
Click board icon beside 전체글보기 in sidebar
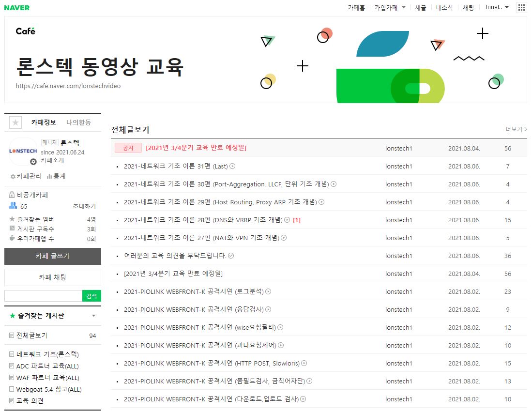pyautogui.click(x=12, y=336)
